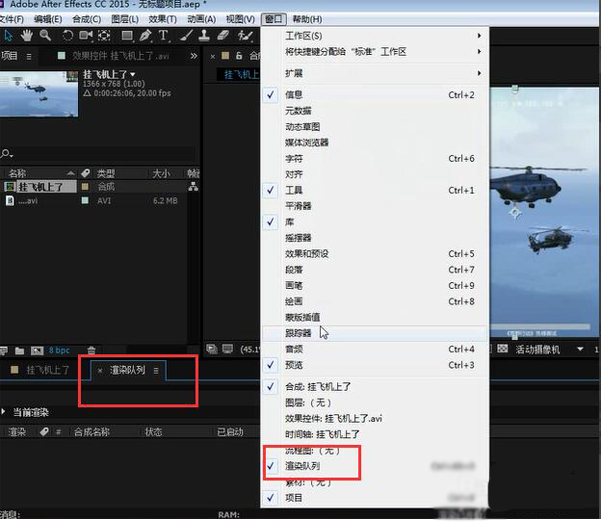Viewport: 601px width, 523px height.
Task: Expand the 当前渲染 disclosure triangle
Action: (x=5, y=412)
